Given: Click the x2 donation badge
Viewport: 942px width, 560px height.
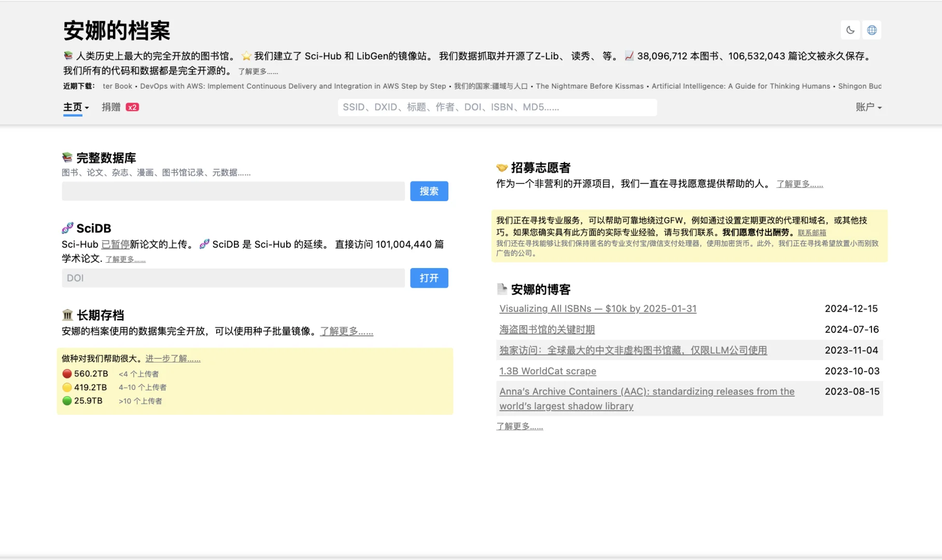Looking at the screenshot, I should 133,107.
